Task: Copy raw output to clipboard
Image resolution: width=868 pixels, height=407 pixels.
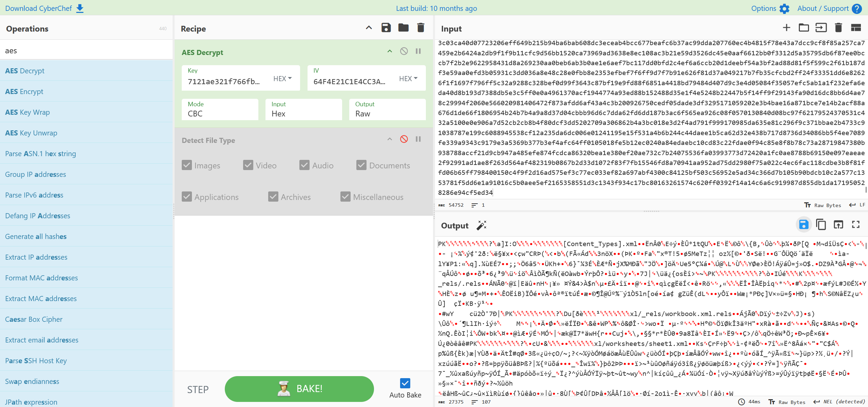Action: [821, 224]
